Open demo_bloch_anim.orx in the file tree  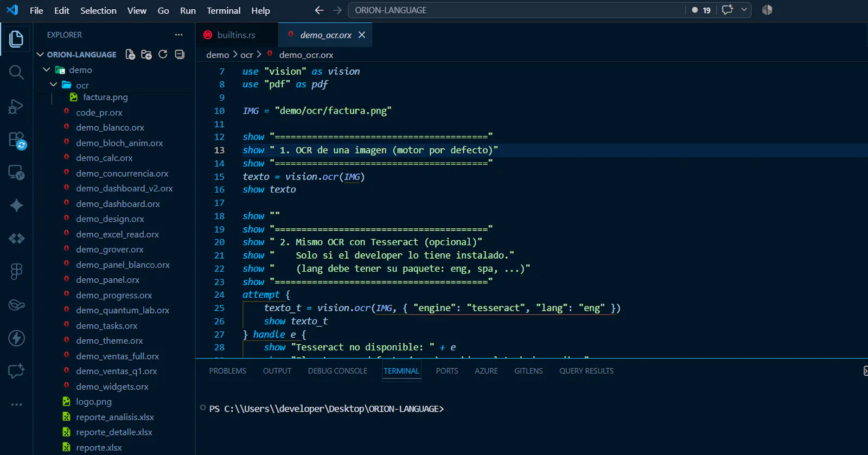119,143
